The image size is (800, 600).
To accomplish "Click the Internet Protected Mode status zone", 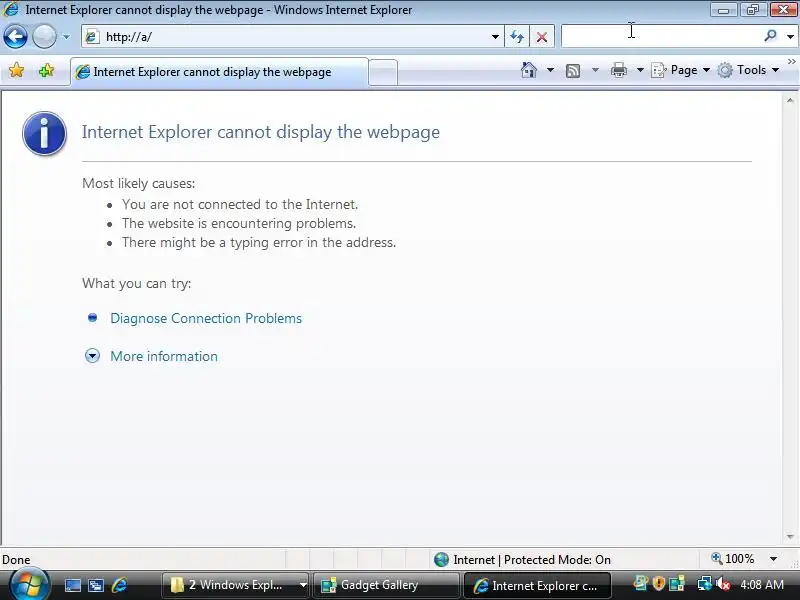I will [x=522, y=560].
